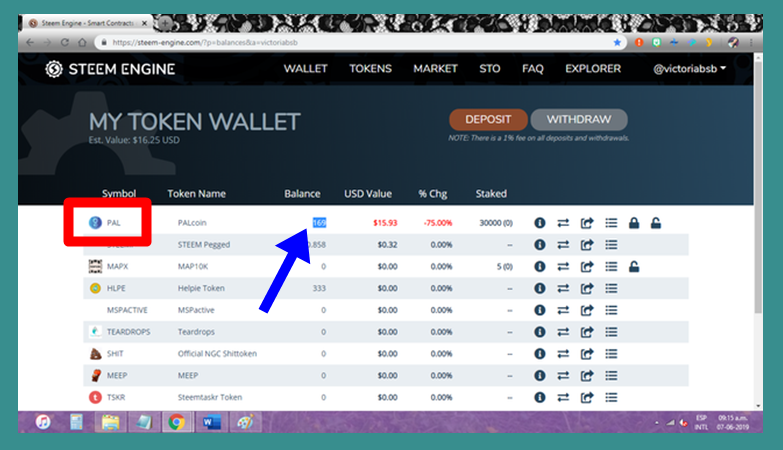
Task: Click the WITHDRAW button
Action: click(579, 120)
